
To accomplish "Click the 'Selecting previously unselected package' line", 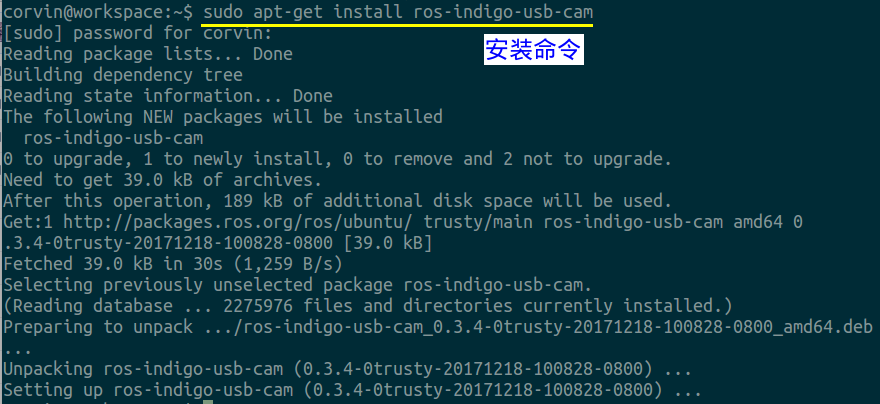I will pyautogui.click(x=297, y=285).
